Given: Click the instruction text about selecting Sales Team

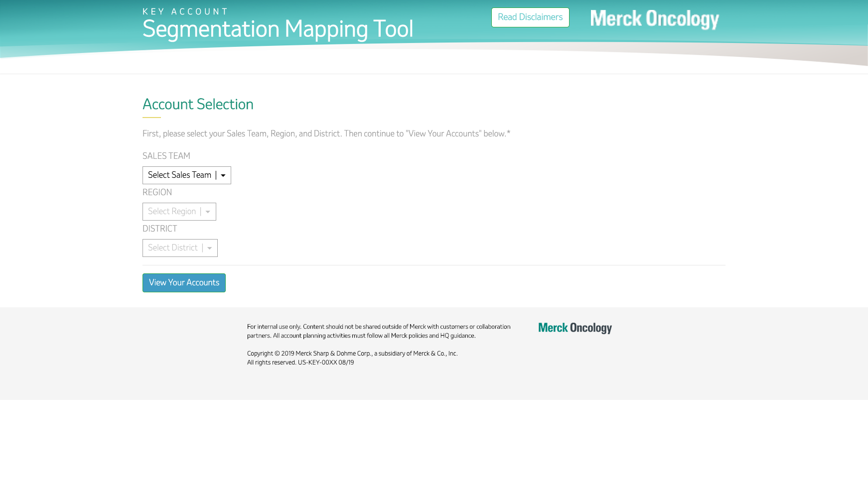Looking at the screenshot, I should (326, 134).
